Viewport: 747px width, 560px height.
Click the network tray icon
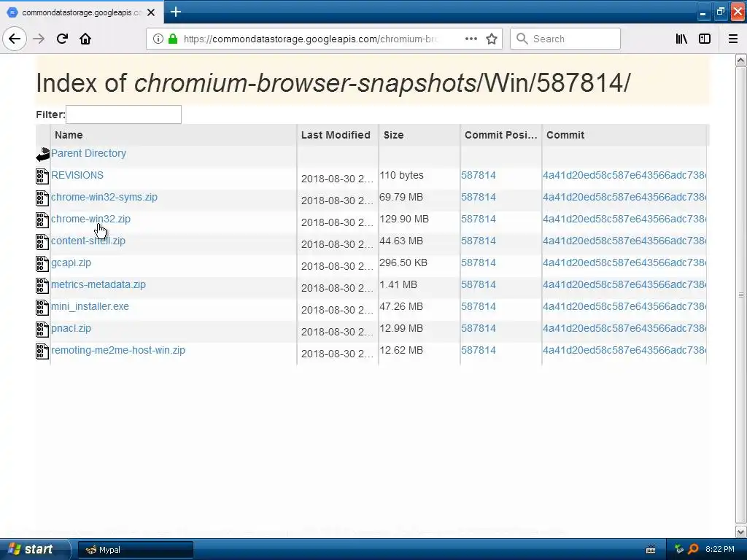coord(679,549)
